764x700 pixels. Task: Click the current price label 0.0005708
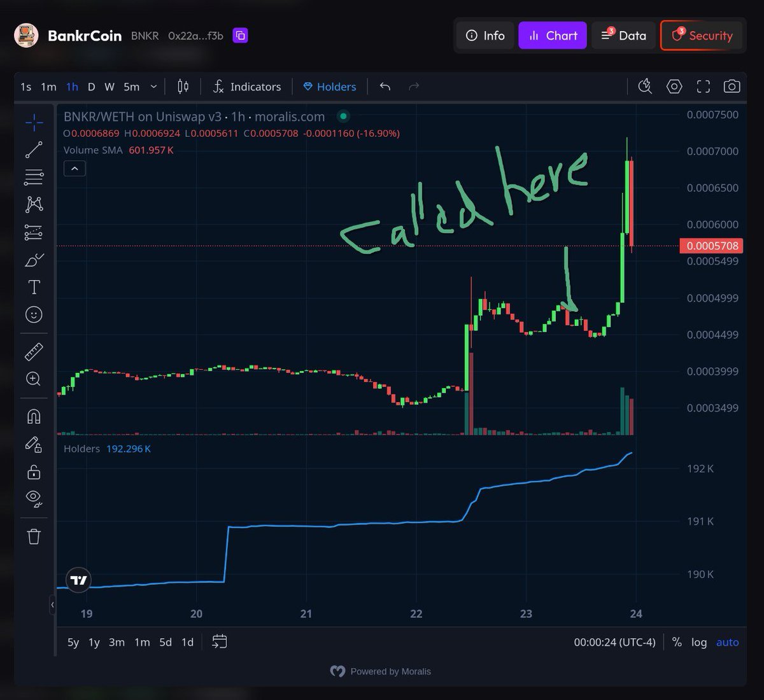click(712, 246)
